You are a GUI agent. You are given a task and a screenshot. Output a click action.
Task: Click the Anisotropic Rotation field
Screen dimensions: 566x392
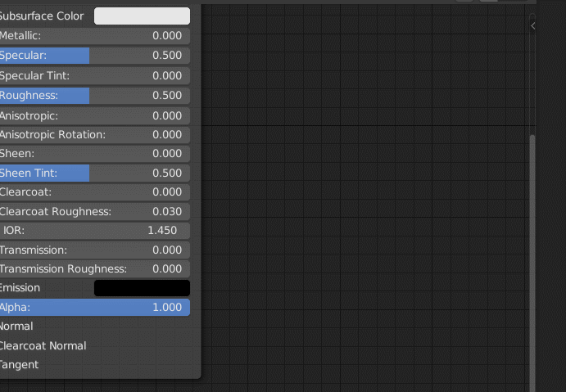[95, 134]
